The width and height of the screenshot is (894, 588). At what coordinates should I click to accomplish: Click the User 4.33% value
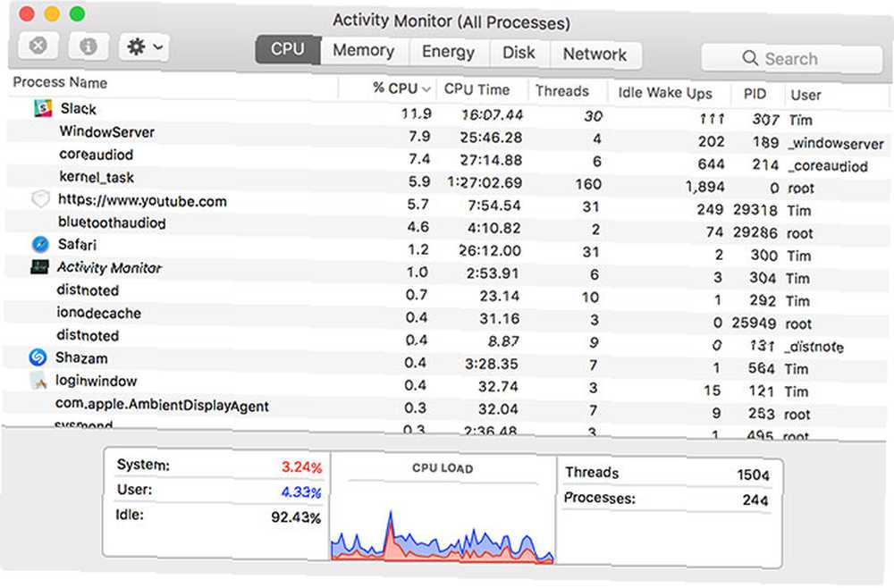301,491
